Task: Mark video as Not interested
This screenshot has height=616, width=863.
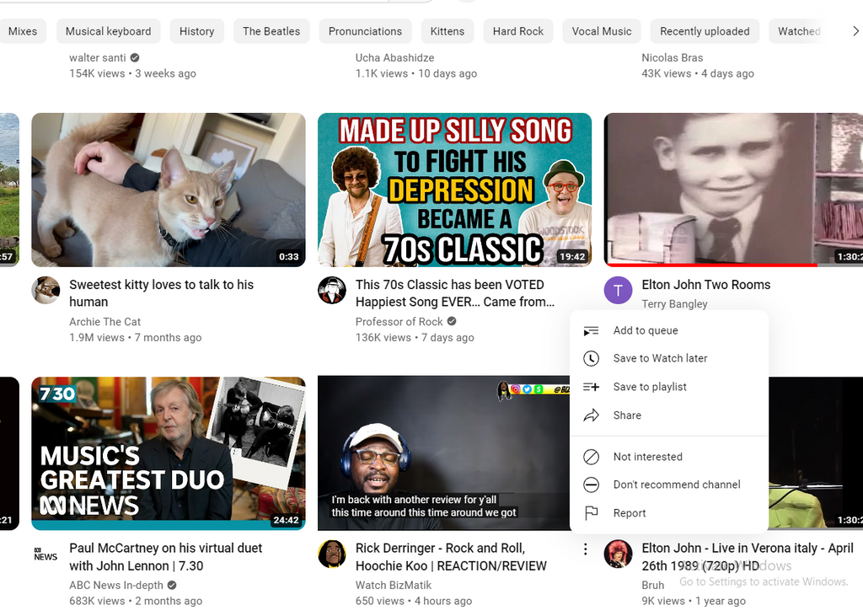Action: pyautogui.click(x=668, y=457)
